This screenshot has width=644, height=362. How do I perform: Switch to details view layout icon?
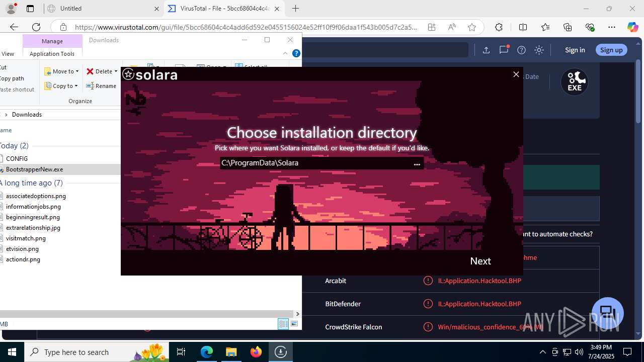coord(283,324)
